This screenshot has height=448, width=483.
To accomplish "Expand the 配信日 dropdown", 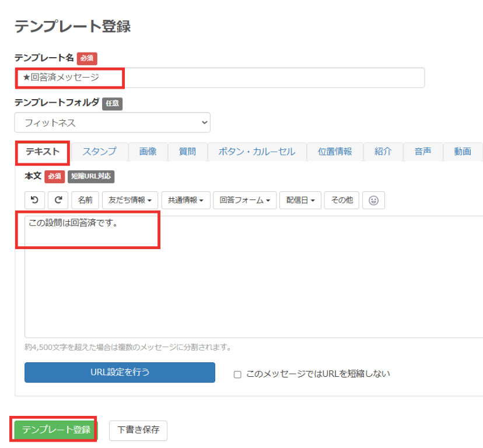I will tap(300, 200).
